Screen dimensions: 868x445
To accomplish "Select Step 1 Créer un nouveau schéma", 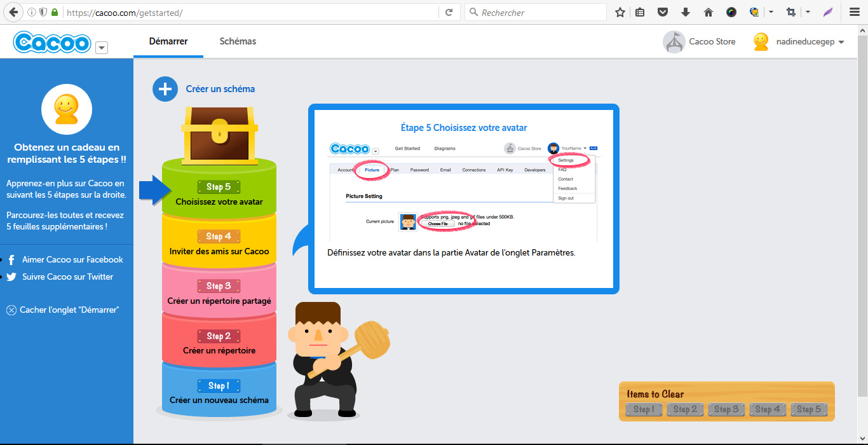I will (x=219, y=392).
